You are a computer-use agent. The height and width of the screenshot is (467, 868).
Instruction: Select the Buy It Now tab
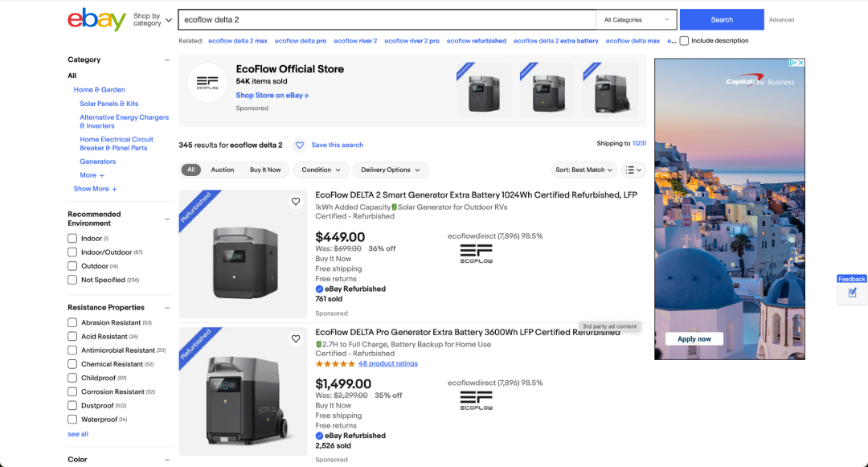[x=265, y=170]
